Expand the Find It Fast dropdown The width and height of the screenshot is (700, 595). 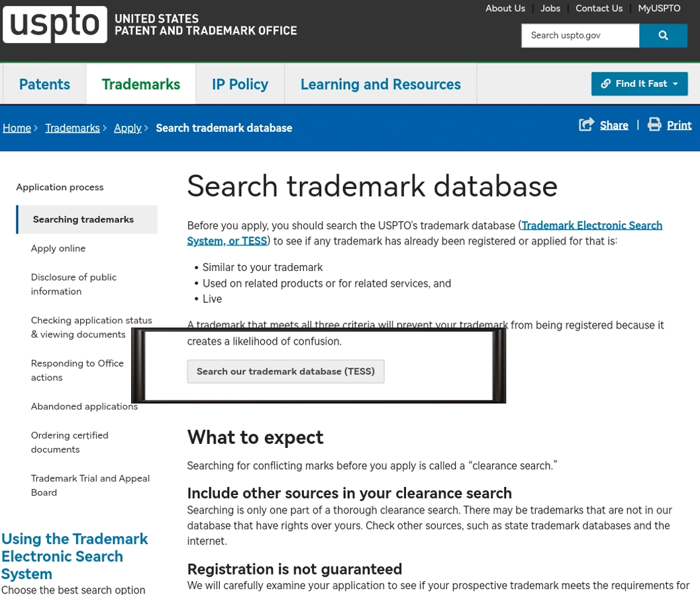[x=675, y=84]
